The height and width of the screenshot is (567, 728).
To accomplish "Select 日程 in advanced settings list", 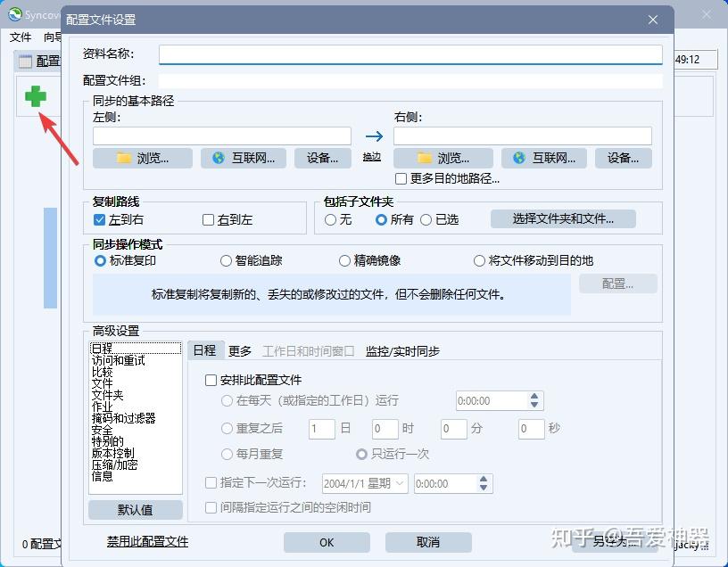I will tap(135, 348).
